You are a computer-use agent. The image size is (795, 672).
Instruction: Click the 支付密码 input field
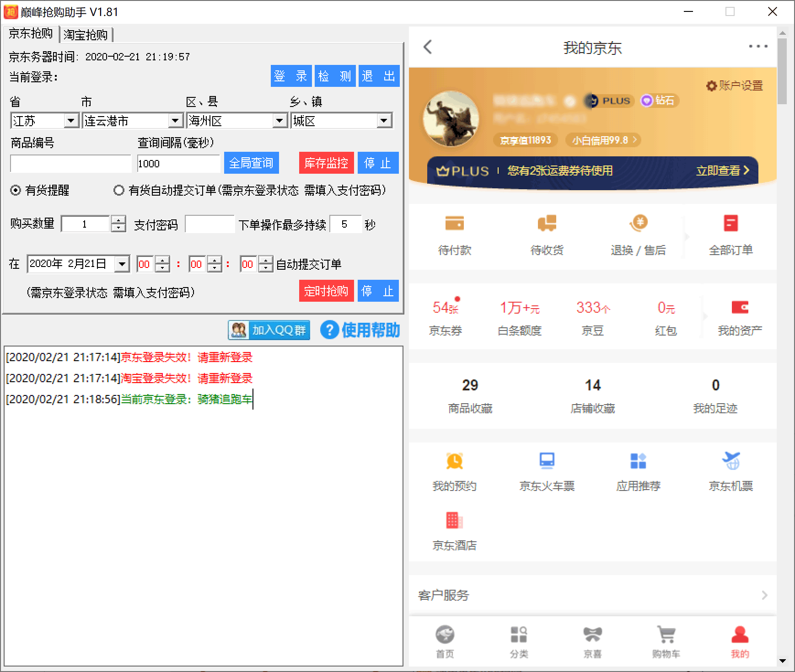tap(210, 224)
